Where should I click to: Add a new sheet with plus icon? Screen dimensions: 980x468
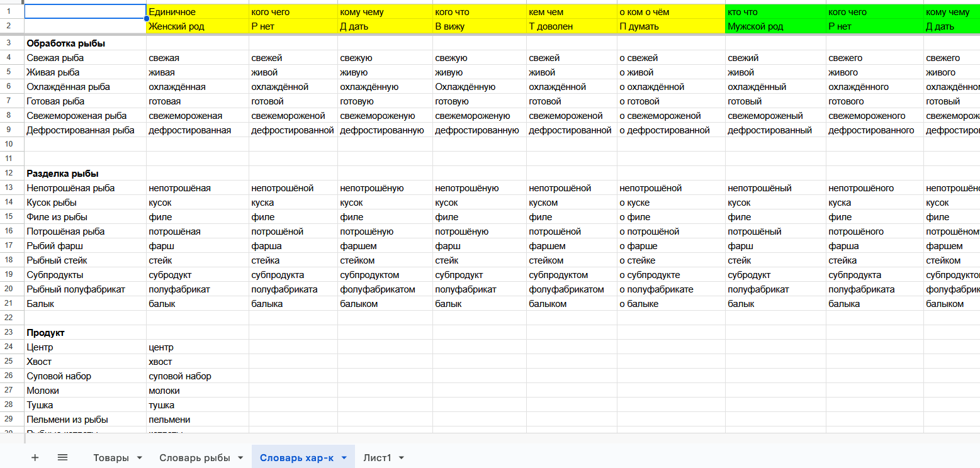35,457
